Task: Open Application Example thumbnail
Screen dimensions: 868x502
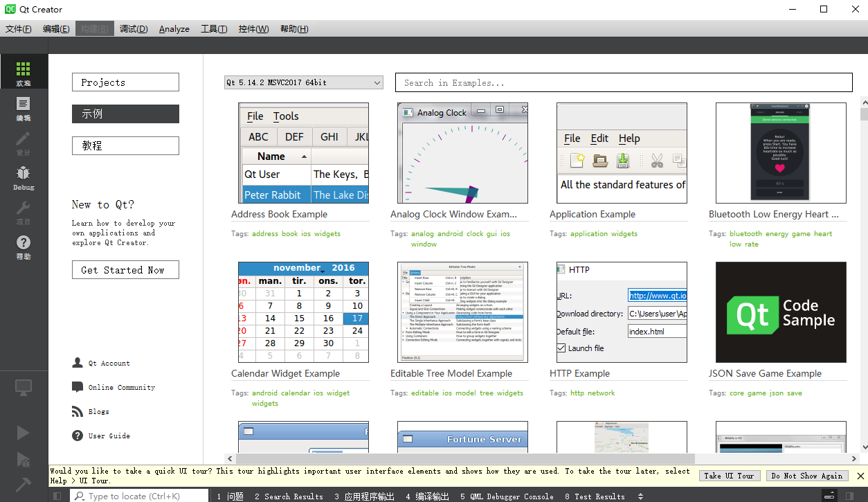Action: (x=622, y=153)
